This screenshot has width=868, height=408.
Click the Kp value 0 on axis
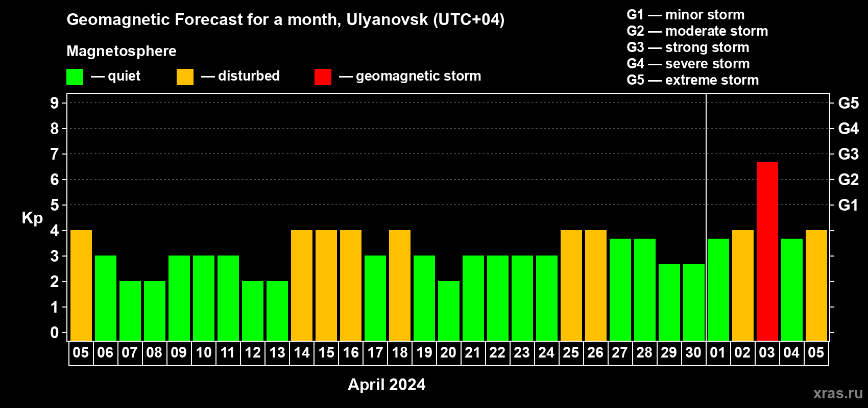point(55,333)
